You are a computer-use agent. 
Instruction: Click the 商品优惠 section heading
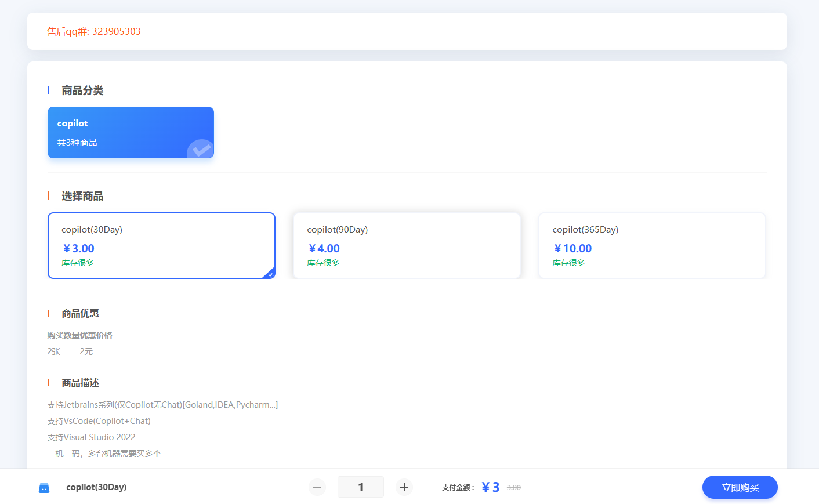pos(80,313)
